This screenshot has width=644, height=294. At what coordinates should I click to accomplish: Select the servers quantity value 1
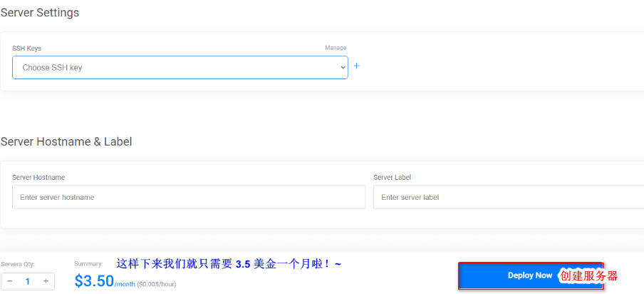[x=28, y=282]
